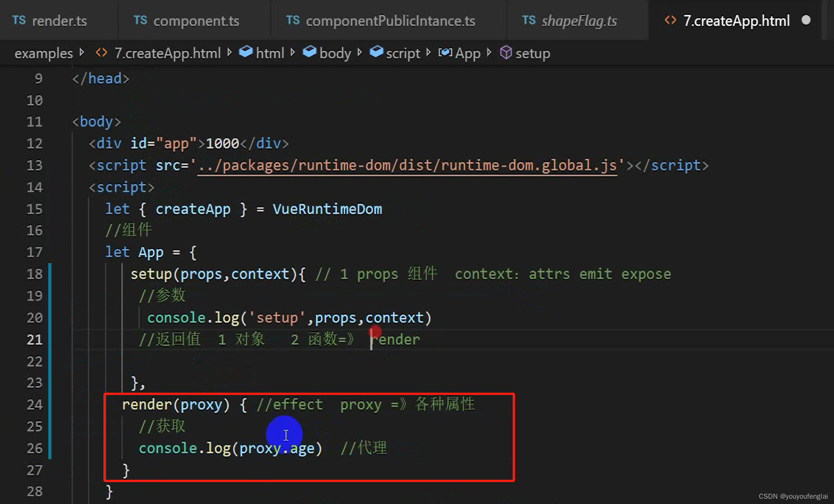
Task: Click line number 18 in the gutter
Action: pyautogui.click(x=34, y=274)
